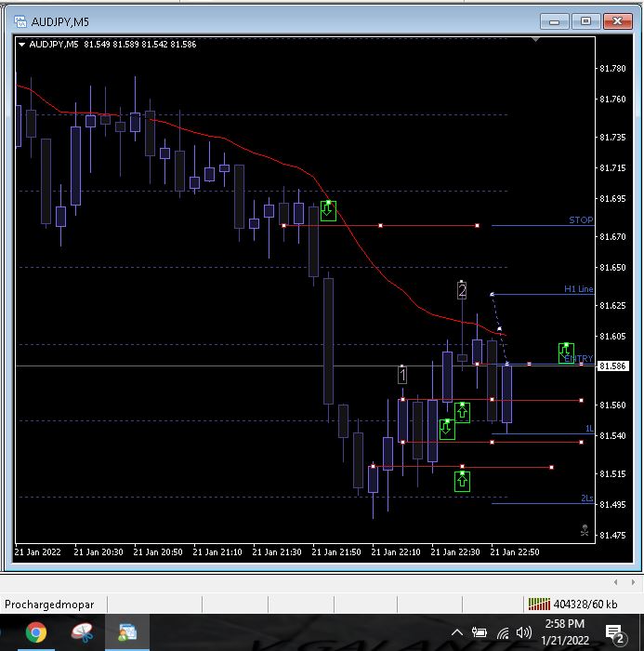Click the highlighted current price 81.586 on axis
Viewport: 644px width, 651px height.
point(613,365)
